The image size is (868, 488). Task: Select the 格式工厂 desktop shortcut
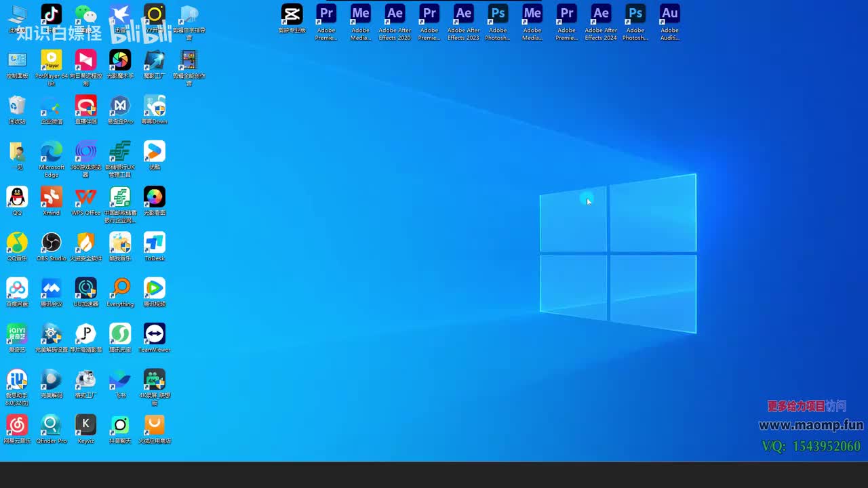[85, 380]
